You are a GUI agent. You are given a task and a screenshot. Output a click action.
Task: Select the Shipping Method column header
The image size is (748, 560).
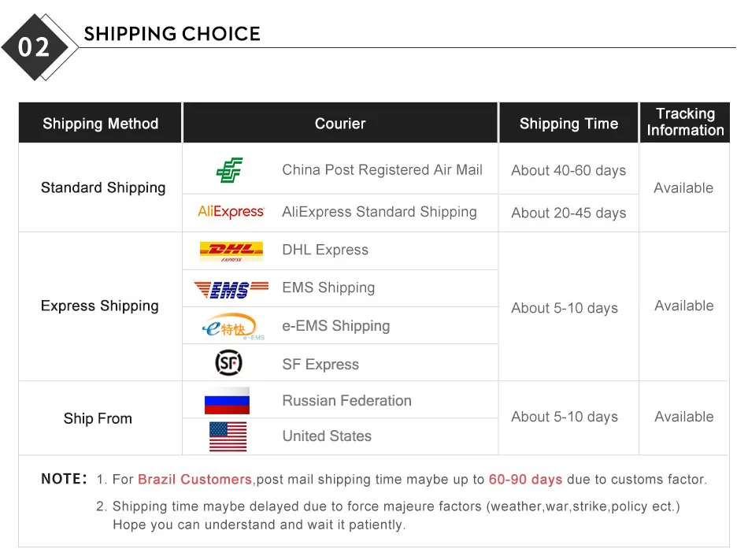pyautogui.click(x=100, y=124)
